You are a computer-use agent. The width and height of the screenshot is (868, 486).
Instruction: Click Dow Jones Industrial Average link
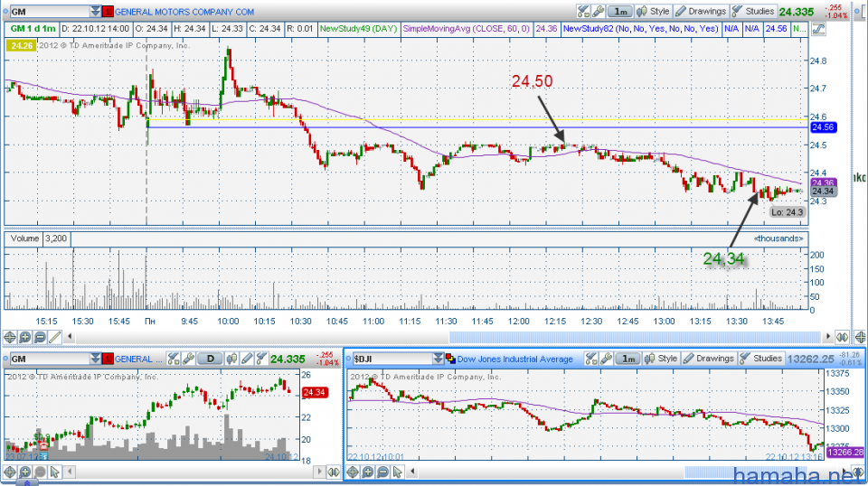click(x=514, y=360)
